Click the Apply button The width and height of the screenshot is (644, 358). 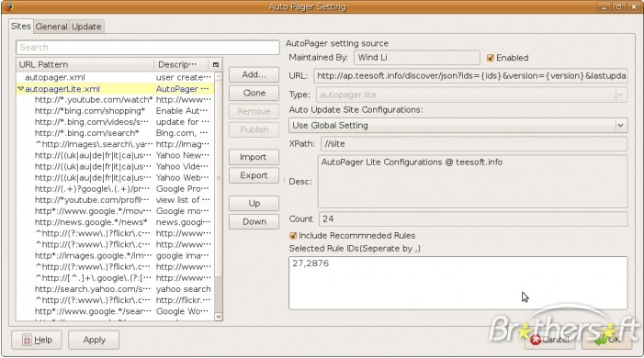pyautogui.click(x=94, y=340)
